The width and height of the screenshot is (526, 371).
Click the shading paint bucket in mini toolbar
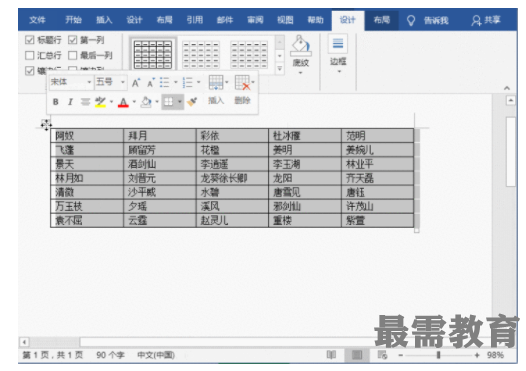coord(146,102)
